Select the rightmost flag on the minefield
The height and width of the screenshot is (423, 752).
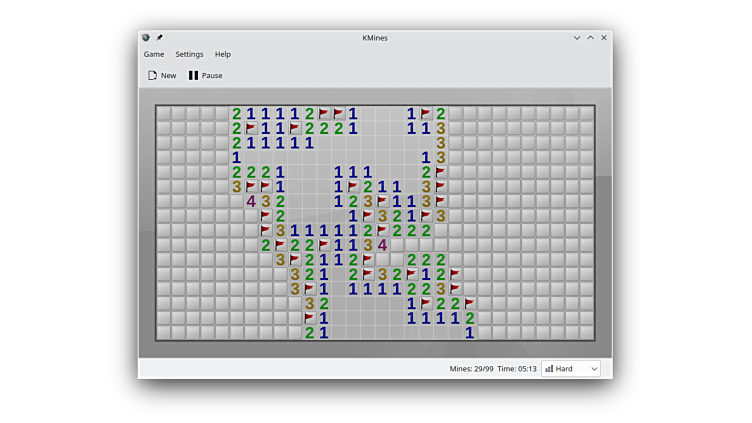pyautogui.click(x=470, y=303)
